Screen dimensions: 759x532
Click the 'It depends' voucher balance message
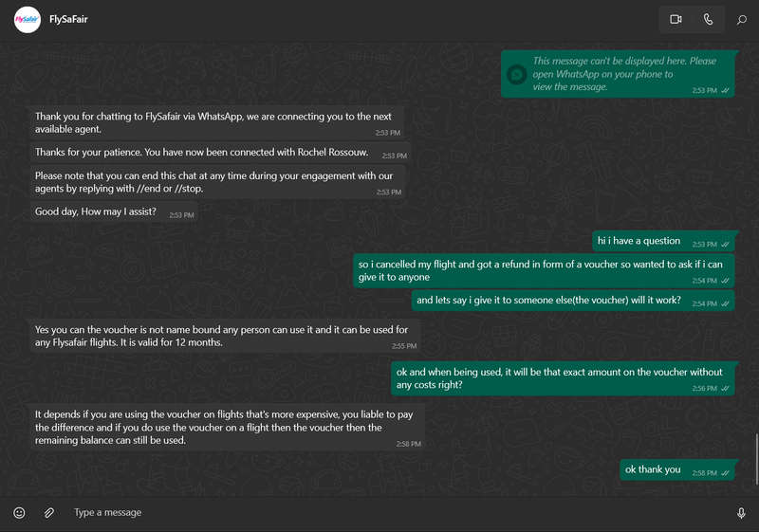227,428
